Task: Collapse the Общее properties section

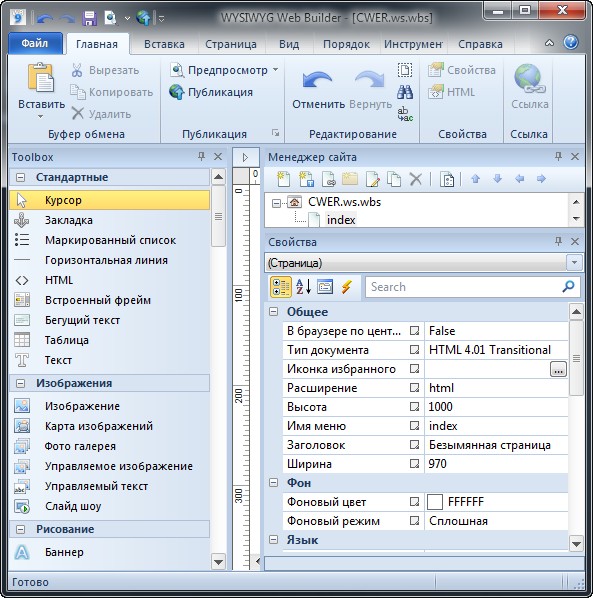Action: click(273, 312)
